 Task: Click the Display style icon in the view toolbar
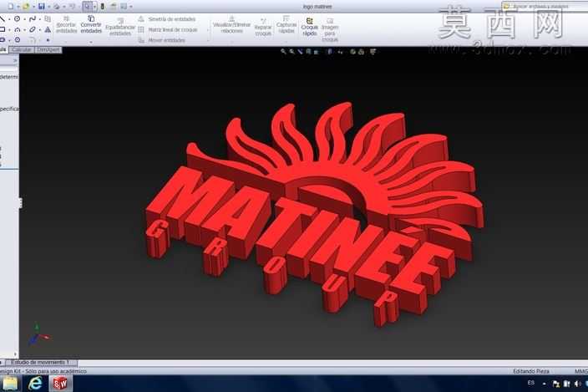330,52
